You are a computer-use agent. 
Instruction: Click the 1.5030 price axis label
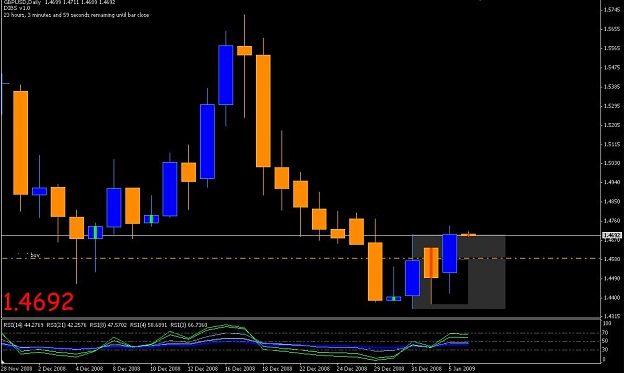click(612, 163)
